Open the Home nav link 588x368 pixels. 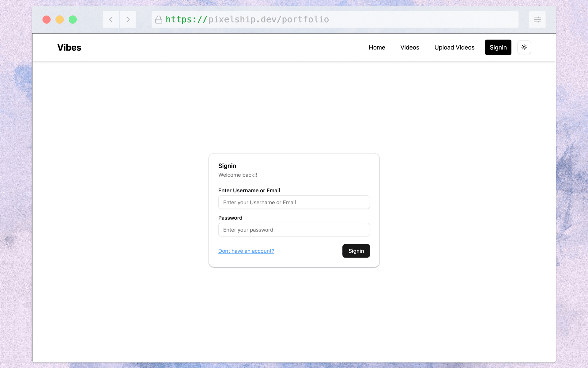click(x=377, y=47)
